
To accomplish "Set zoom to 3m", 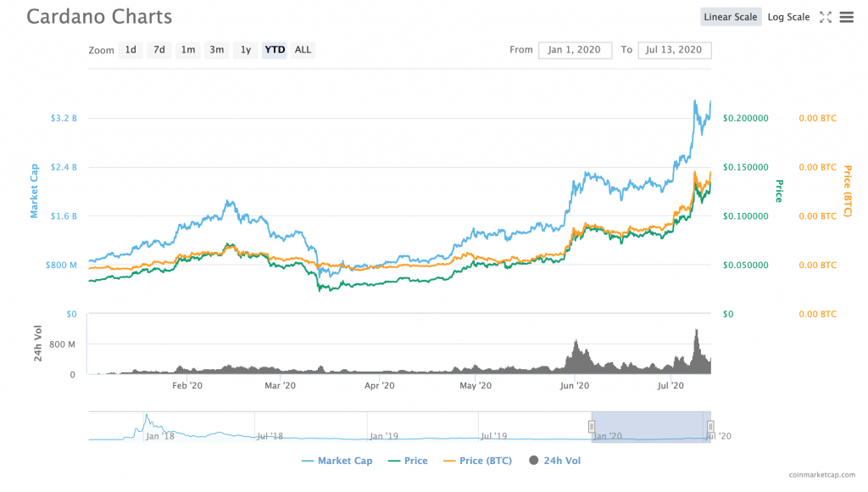I will (x=217, y=50).
